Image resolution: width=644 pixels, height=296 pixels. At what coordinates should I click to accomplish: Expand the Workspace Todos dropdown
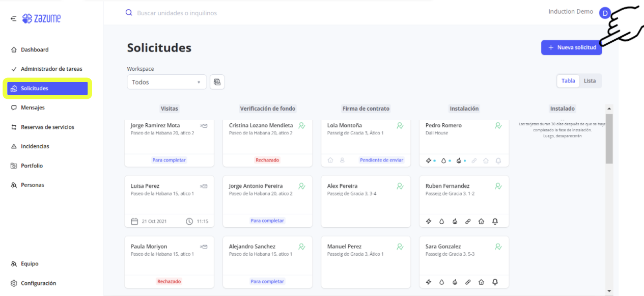point(166,82)
